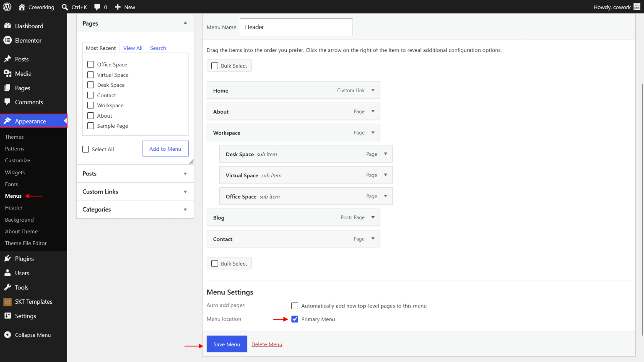This screenshot has height=362, width=644.
Task: Check the Desk Space page checkbox
Action: pyautogui.click(x=91, y=85)
